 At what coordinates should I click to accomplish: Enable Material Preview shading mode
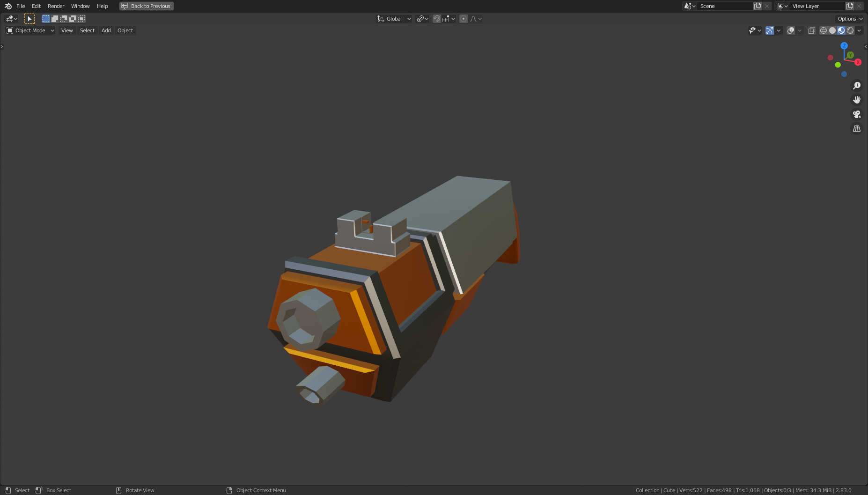842,30
